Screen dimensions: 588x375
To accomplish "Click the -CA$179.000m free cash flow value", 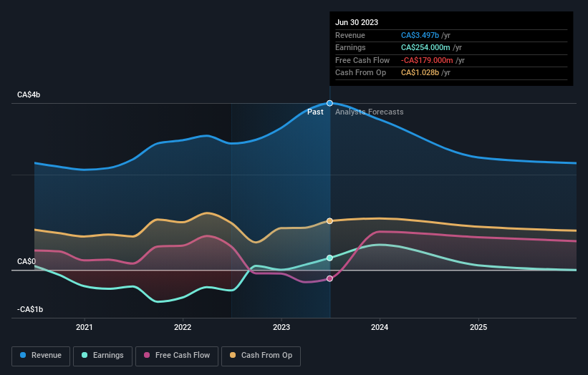I will 427,60.
